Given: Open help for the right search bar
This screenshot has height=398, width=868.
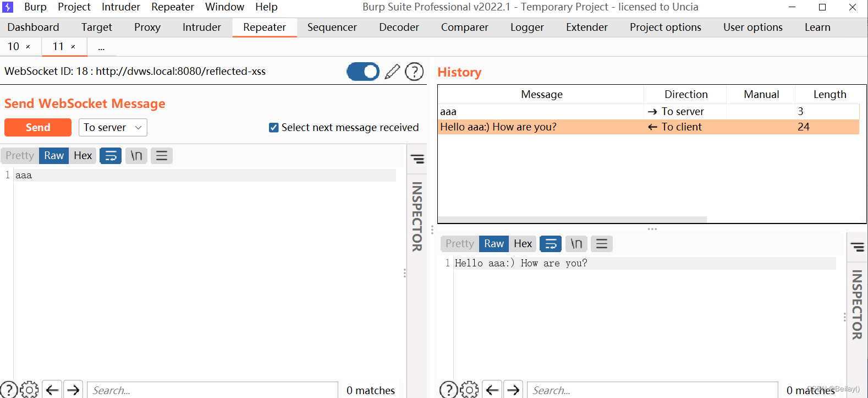Looking at the screenshot, I should pos(449,390).
